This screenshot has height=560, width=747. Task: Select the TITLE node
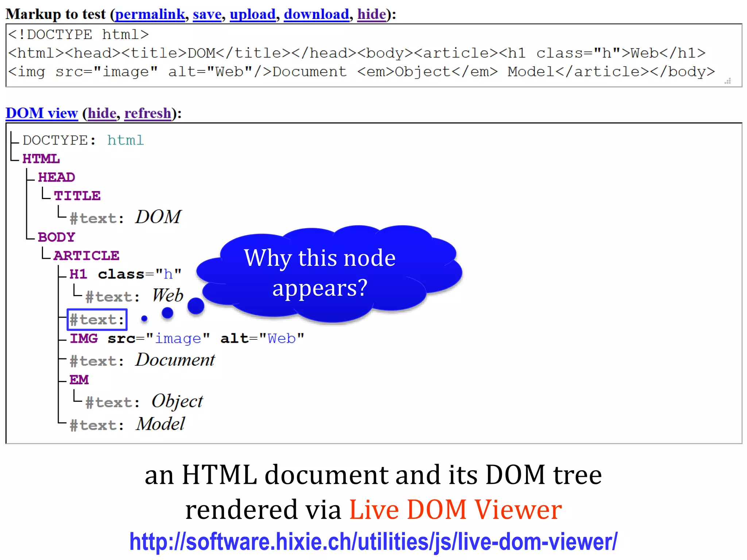77,196
